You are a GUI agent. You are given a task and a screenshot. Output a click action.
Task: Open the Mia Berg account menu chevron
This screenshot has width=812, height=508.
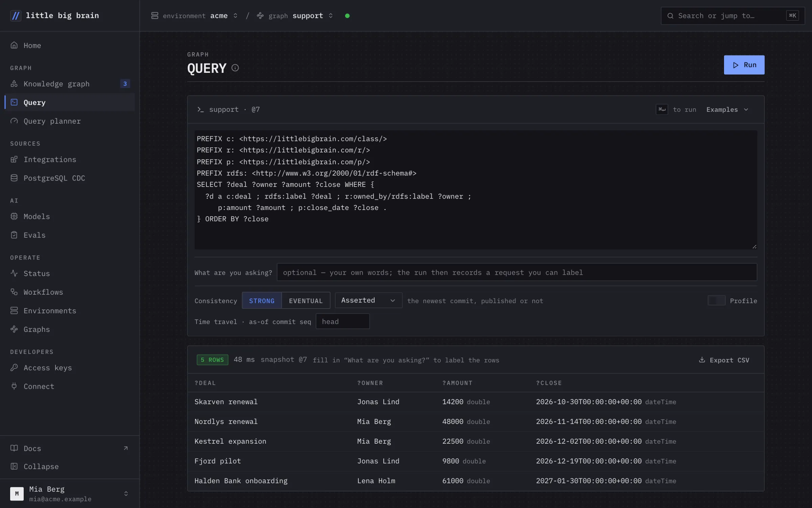tap(126, 493)
